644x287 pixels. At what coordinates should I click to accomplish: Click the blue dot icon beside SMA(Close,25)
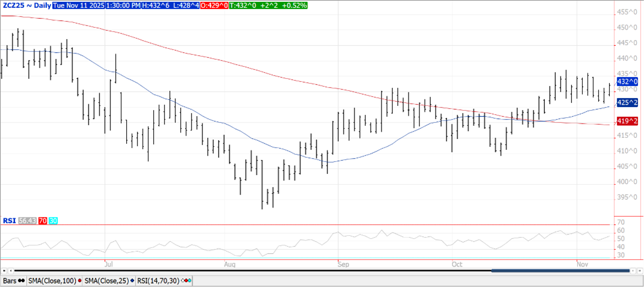[132, 281]
